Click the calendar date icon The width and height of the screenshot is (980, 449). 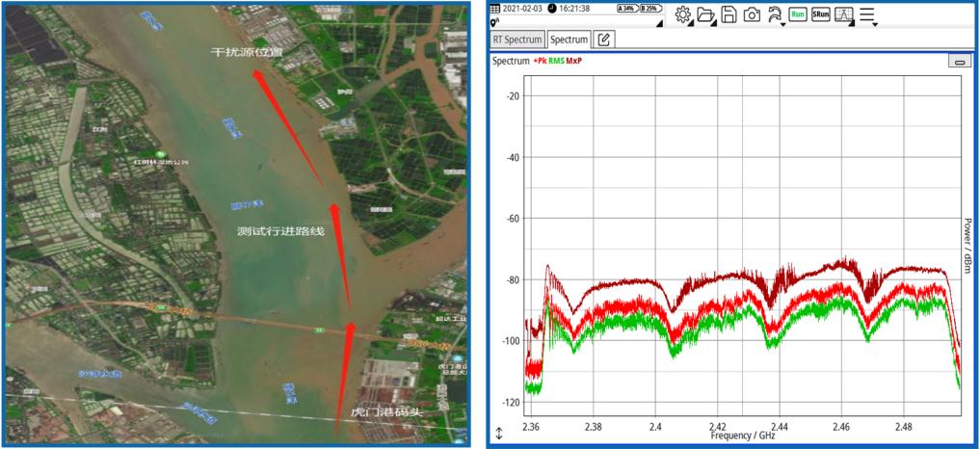tap(495, 8)
